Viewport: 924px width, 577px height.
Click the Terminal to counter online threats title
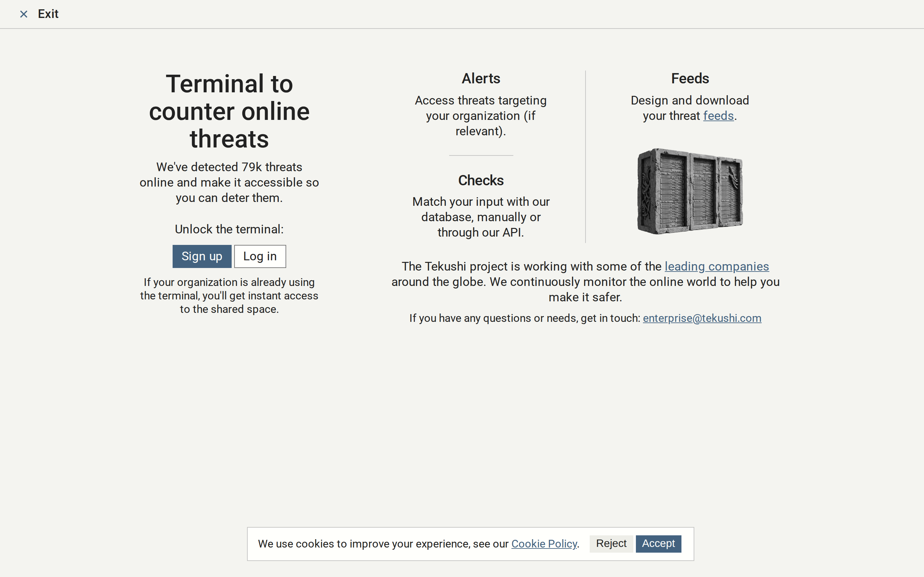(229, 111)
